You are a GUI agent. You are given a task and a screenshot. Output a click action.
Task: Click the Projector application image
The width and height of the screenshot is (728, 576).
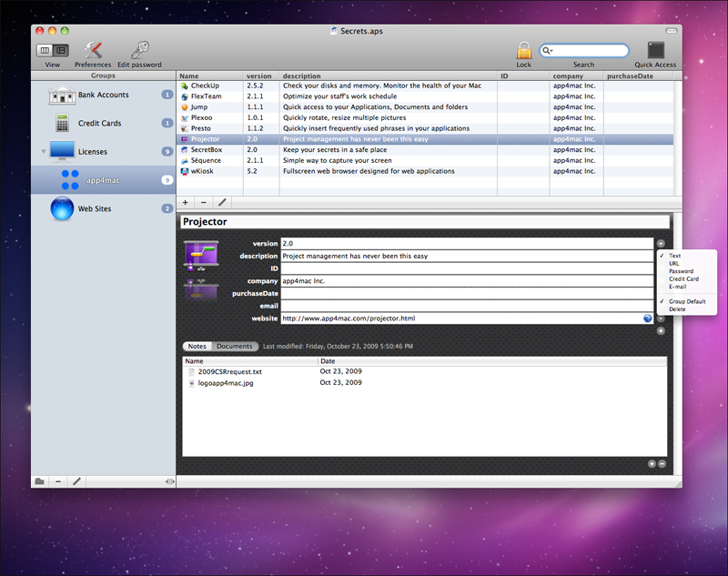201,255
